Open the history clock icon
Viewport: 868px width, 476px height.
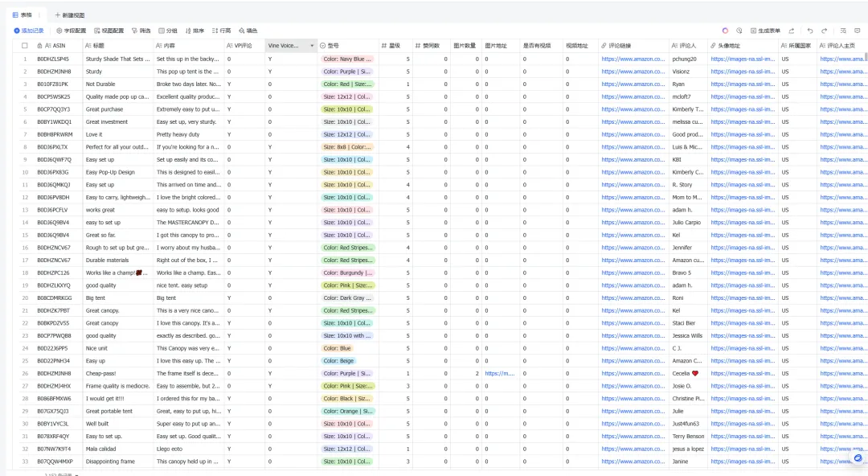pyautogui.click(x=739, y=31)
